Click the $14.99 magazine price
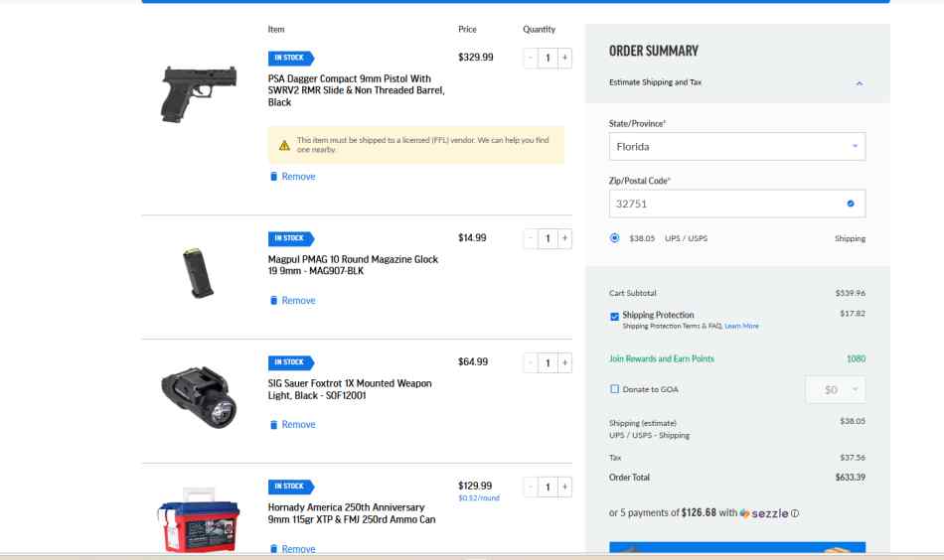The image size is (944, 560). point(472,237)
